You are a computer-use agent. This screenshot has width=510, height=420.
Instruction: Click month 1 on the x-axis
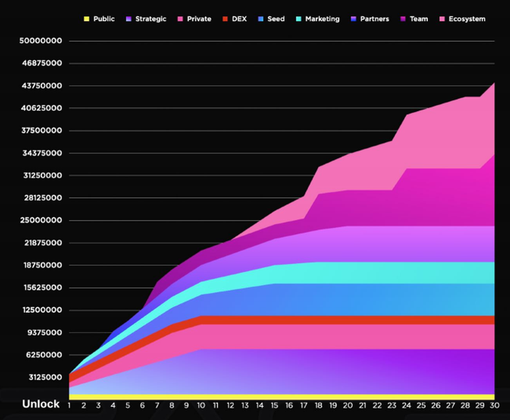(69, 406)
